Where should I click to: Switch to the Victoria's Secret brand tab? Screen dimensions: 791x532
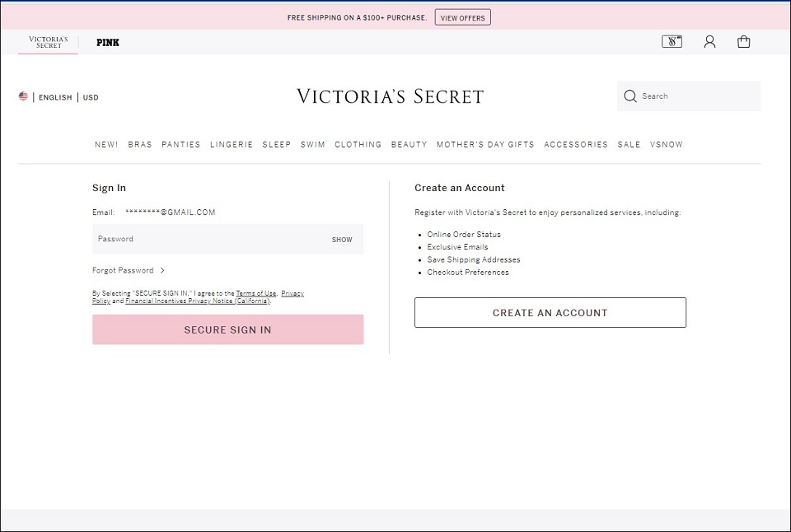[x=48, y=42]
